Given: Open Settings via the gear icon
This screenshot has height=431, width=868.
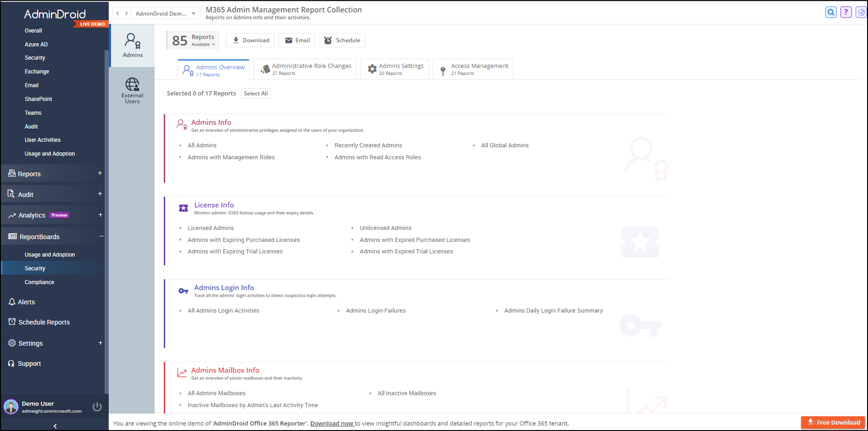Looking at the screenshot, I should point(11,343).
